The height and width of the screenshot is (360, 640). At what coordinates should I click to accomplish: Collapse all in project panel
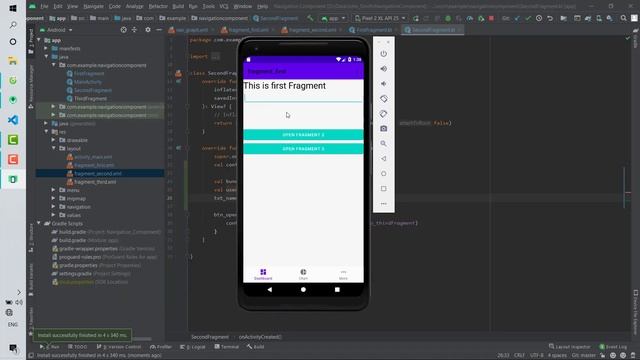[x=134, y=30]
